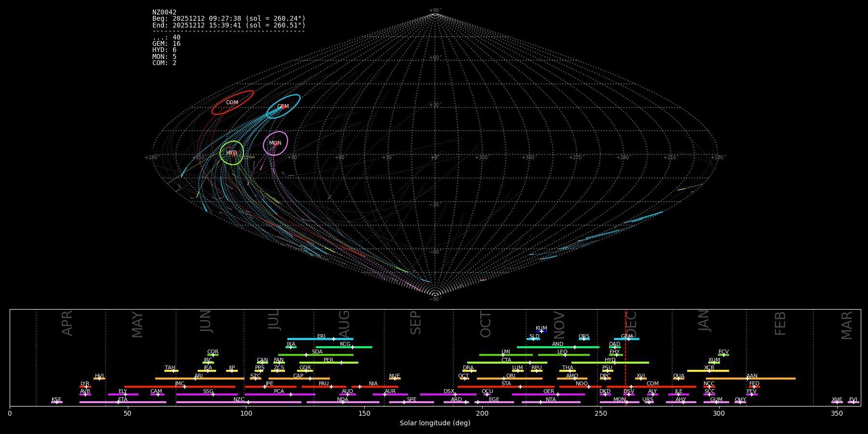Click the HYD radiant in the green ellipse
Screen dimensions: 868x434
tap(232, 153)
